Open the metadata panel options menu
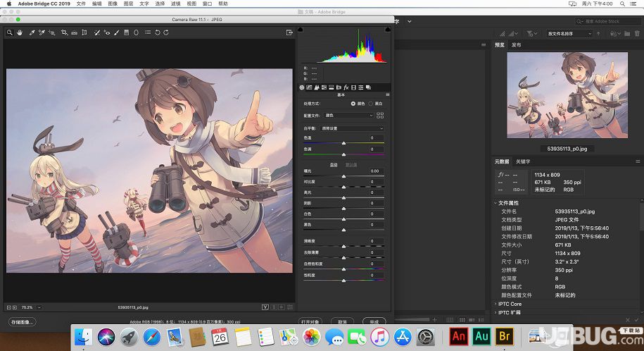This screenshot has height=351, width=644. pos(638,161)
